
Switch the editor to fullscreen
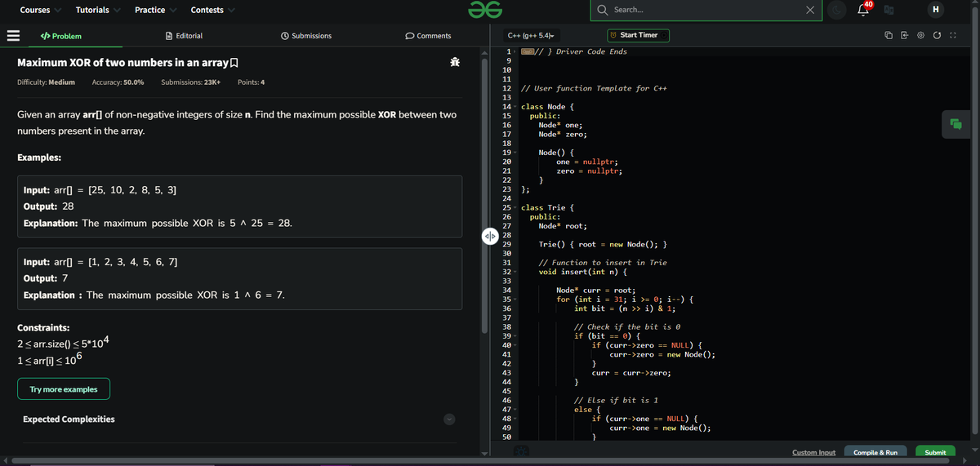point(951,36)
